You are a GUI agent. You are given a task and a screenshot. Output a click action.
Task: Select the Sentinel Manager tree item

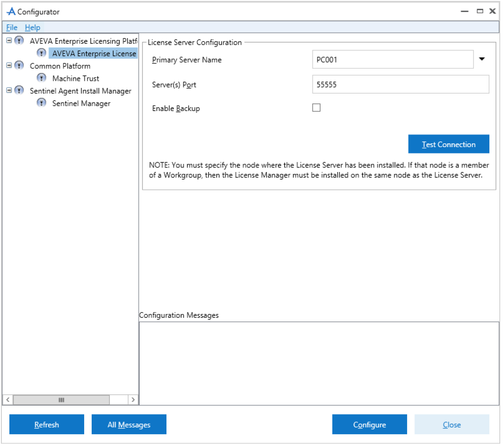[x=82, y=104]
